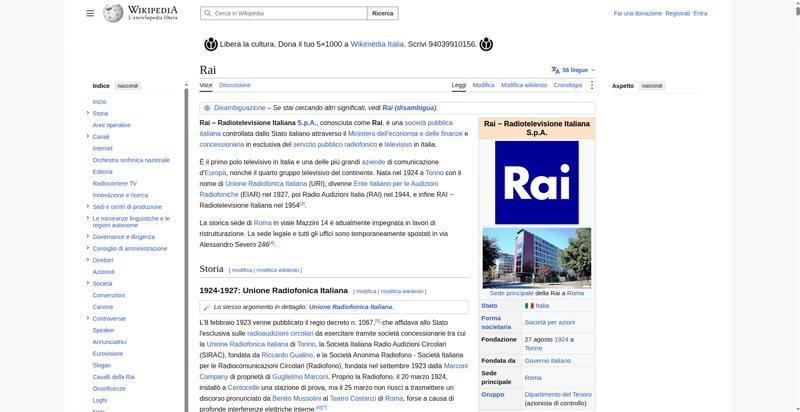Click the Wikimedia logo after the donation banner text

486,44
